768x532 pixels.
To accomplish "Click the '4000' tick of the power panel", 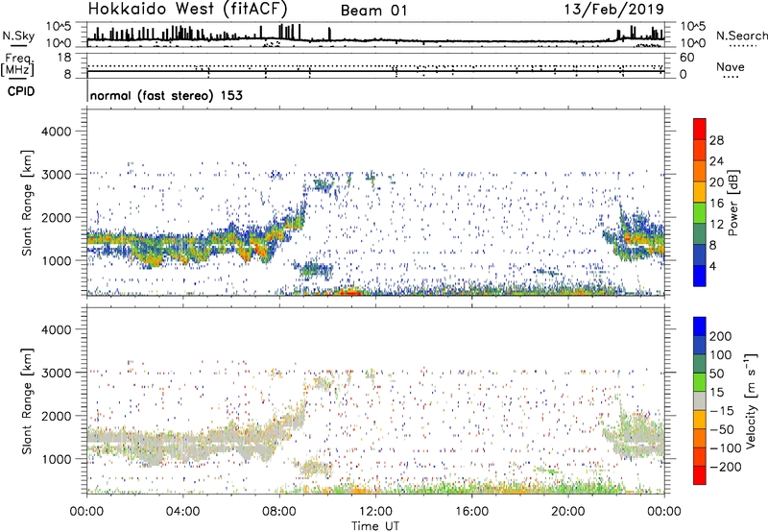I will 56,132.
